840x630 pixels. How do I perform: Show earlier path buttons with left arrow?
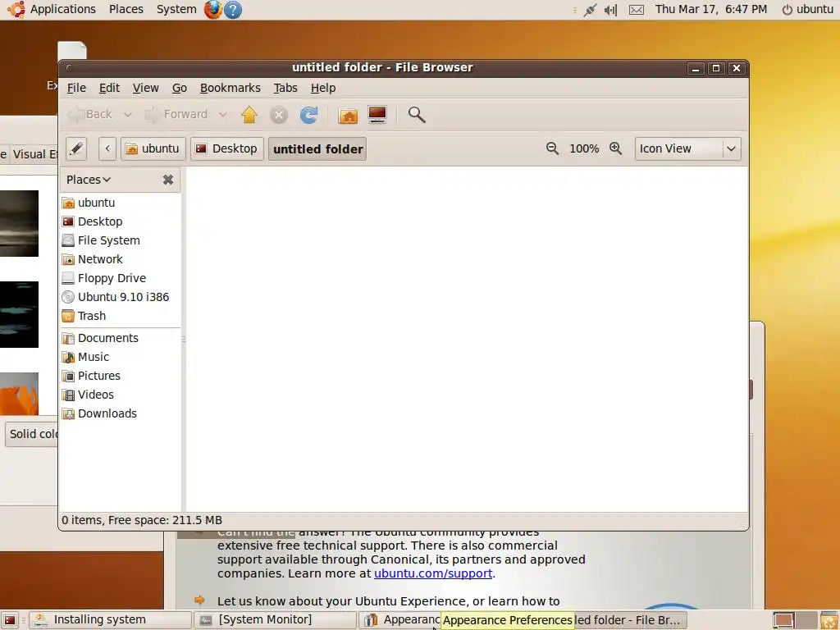[x=107, y=148]
